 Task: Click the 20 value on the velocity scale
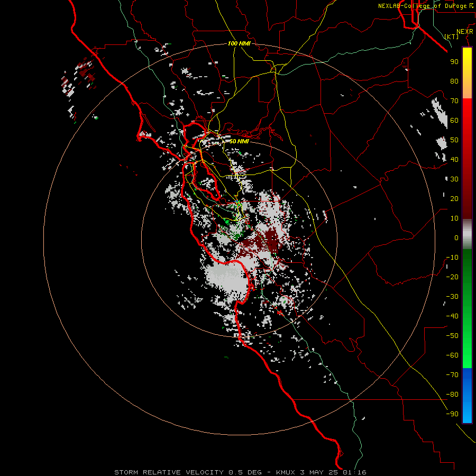coord(454,199)
